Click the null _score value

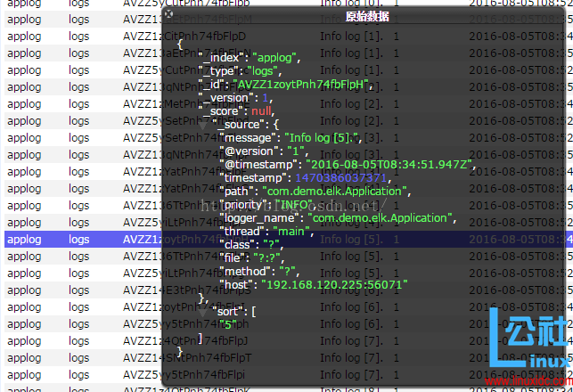pos(262,111)
